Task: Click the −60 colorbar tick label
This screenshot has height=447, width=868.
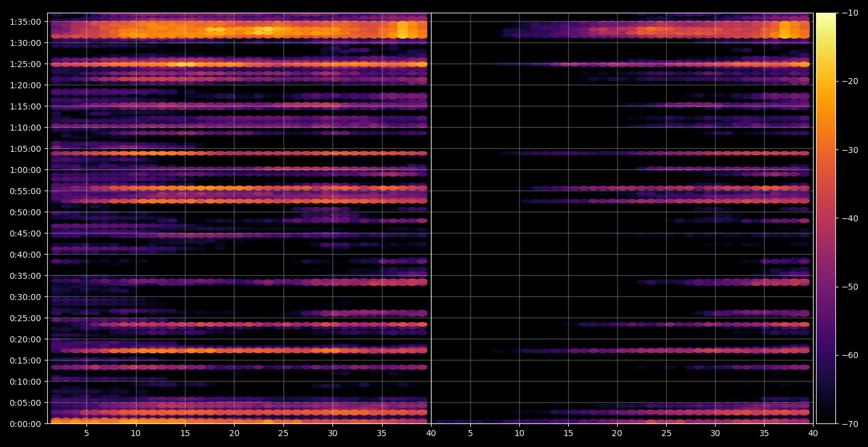Action: pos(850,355)
